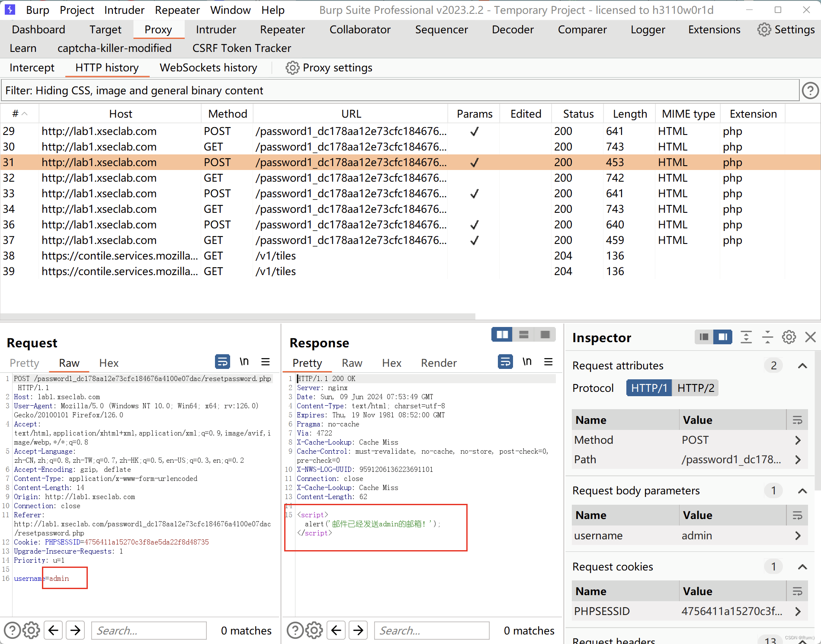Switch to the Intercept subtab
The width and height of the screenshot is (821, 644).
click(32, 68)
